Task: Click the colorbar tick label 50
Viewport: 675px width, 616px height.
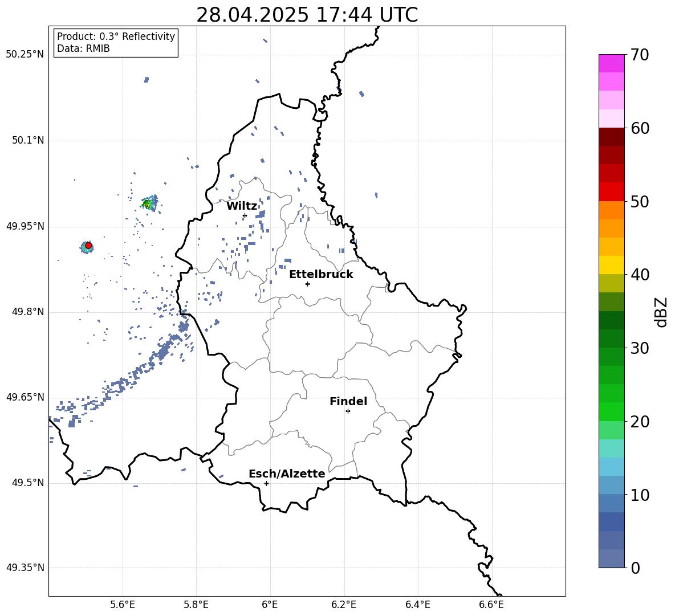Action: pos(640,202)
